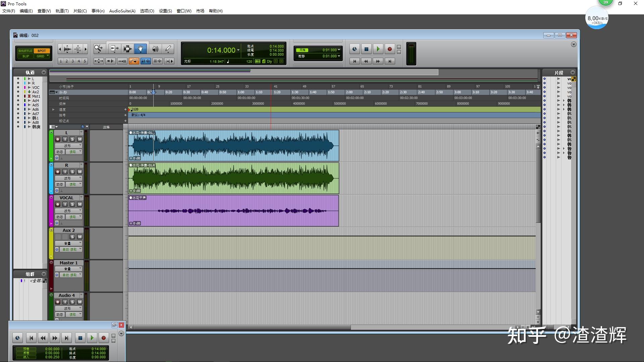Enable GRID edit mode

(x=42, y=56)
